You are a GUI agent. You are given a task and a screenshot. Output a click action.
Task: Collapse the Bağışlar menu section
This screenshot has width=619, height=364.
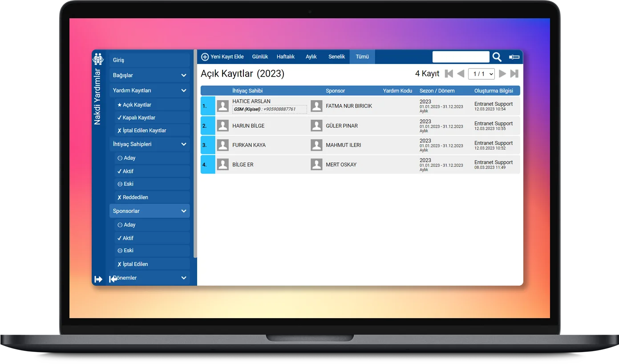tap(183, 76)
